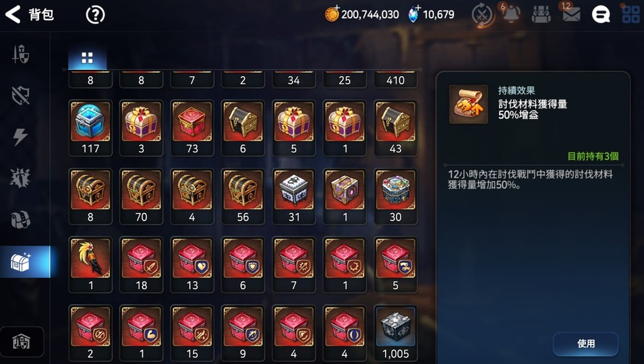
Task: Select the treasure chest sidebar tab
Action: point(20,262)
